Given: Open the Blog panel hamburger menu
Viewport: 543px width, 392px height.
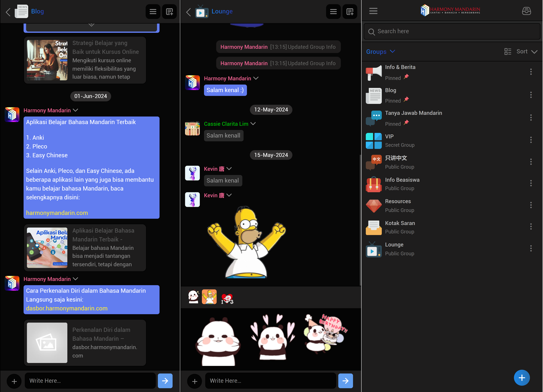Looking at the screenshot, I should (153, 11).
